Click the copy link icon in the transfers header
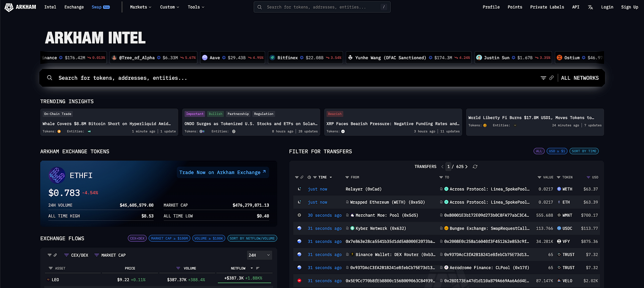The height and width of the screenshot is (288, 644). click(302, 177)
